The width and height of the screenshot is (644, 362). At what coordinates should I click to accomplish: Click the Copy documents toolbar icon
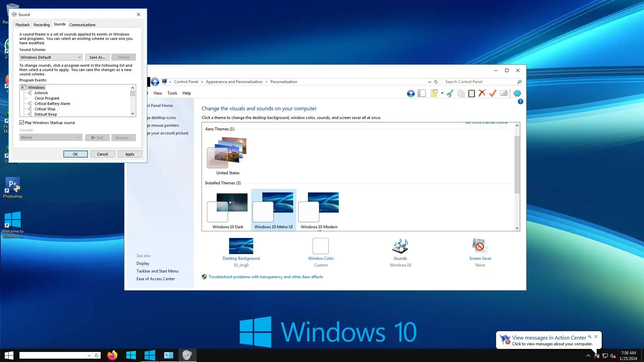click(x=461, y=93)
